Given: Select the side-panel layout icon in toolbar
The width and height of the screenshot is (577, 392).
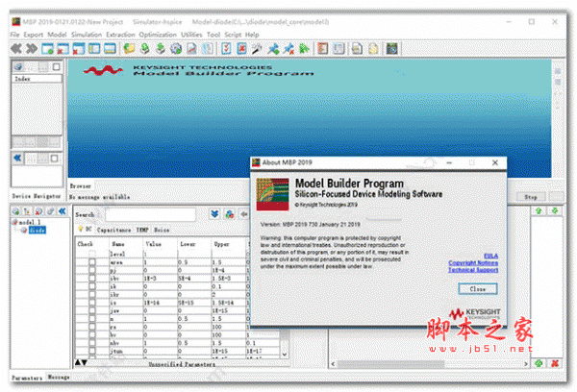Looking at the screenshot, I should tap(94, 49).
